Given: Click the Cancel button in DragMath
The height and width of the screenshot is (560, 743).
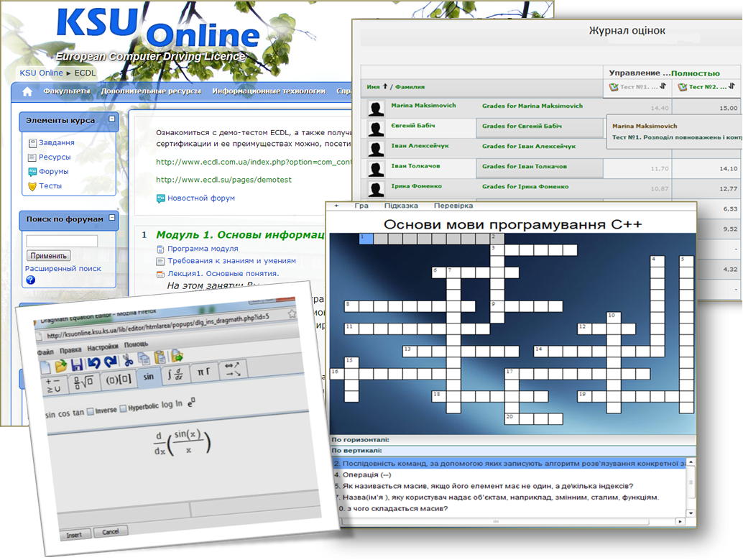Looking at the screenshot, I should (111, 531).
